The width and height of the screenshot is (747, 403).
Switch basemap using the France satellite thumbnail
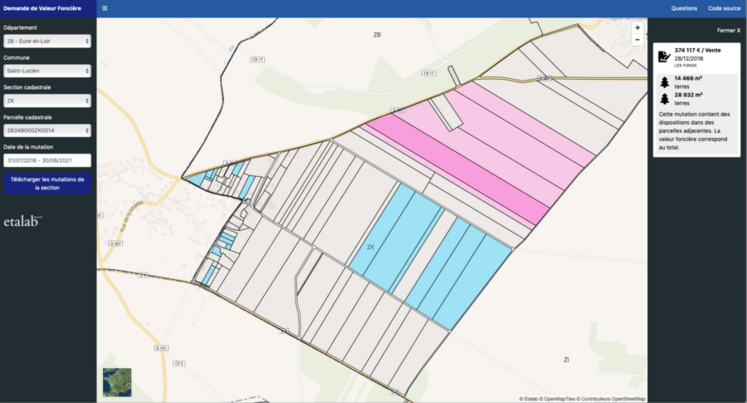tap(116, 383)
